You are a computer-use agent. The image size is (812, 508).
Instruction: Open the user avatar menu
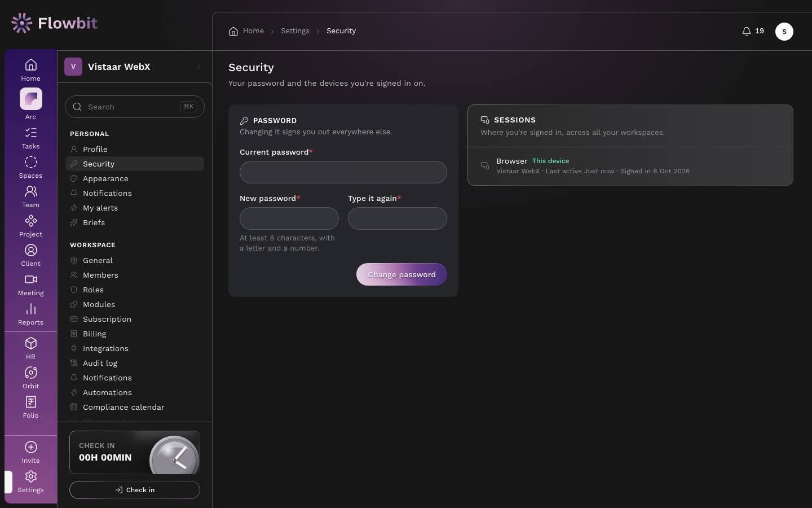[784, 32]
